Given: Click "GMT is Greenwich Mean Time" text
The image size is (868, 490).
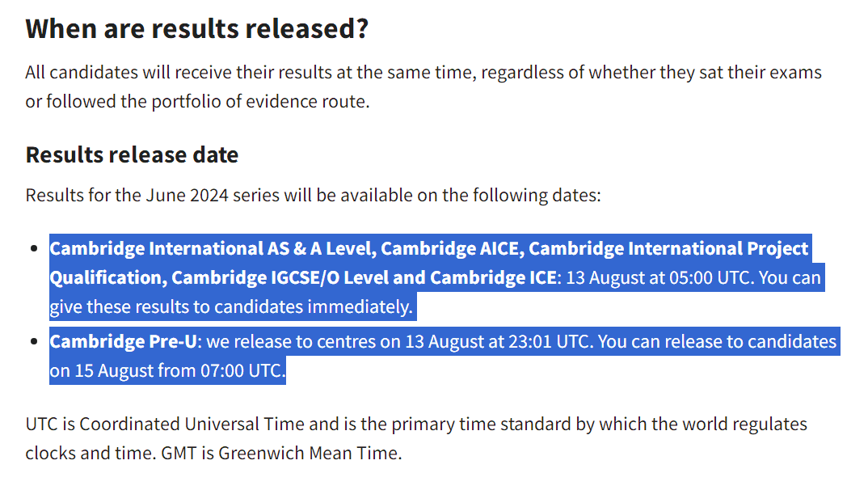Looking at the screenshot, I should (281, 454).
